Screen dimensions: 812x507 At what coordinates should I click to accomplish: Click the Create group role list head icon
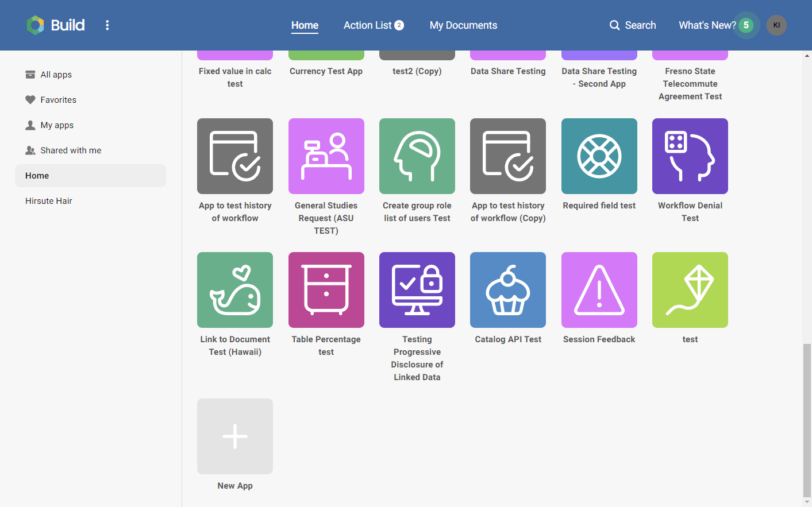(x=417, y=156)
